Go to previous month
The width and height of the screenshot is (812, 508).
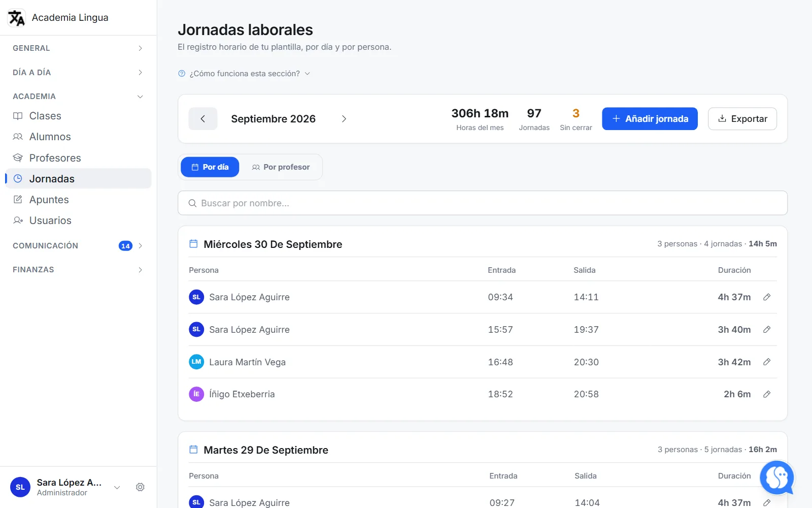coord(203,119)
